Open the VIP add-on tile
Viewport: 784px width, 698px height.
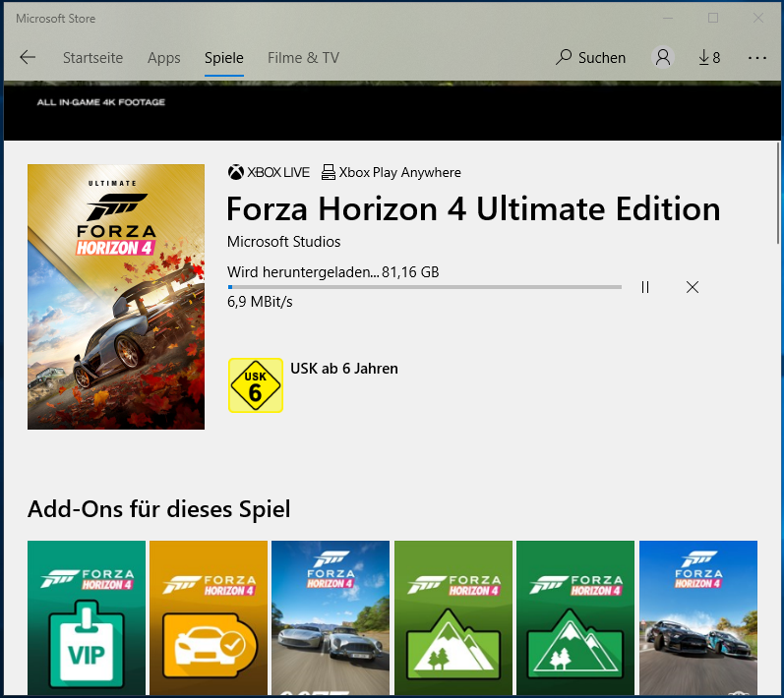pyautogui.click(x=87, y=617)
